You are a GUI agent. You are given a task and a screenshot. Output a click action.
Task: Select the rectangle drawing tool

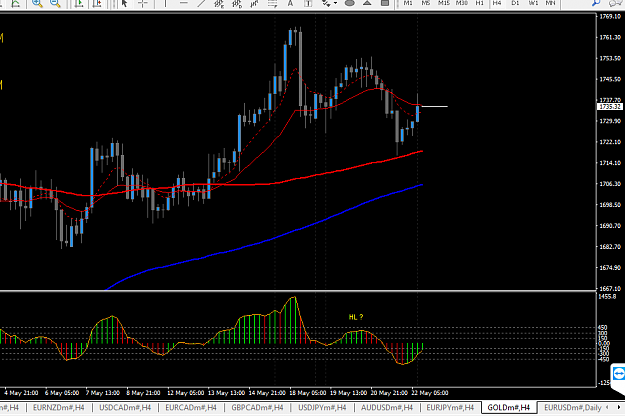point(385,4)
